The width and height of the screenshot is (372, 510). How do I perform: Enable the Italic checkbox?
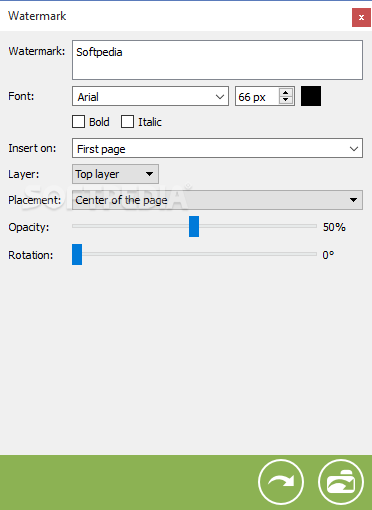pyautogui.click(x=127, y=122)
